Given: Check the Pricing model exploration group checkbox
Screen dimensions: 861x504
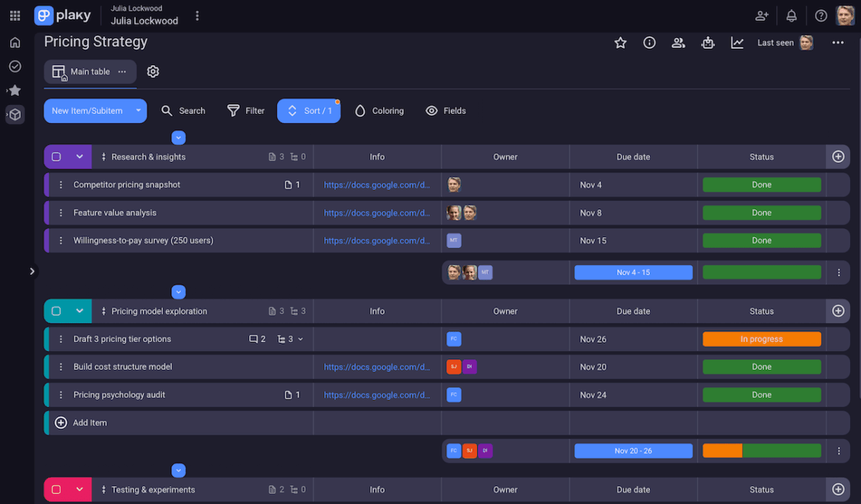Looking at the screenshot, I should [57, 311].
